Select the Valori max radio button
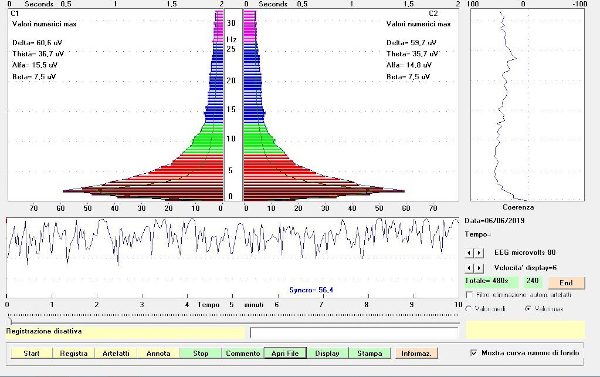 click(x=528, y=309)
